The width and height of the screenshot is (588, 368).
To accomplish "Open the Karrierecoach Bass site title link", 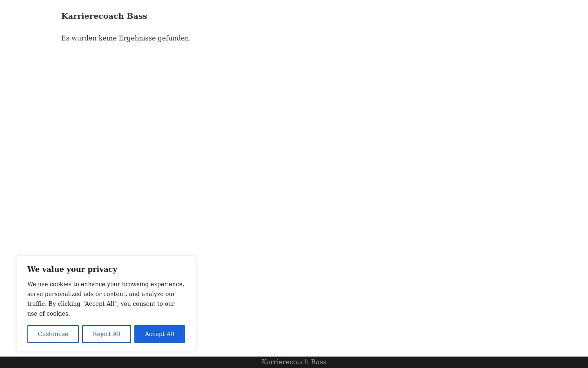I will (x=104, y=16).
